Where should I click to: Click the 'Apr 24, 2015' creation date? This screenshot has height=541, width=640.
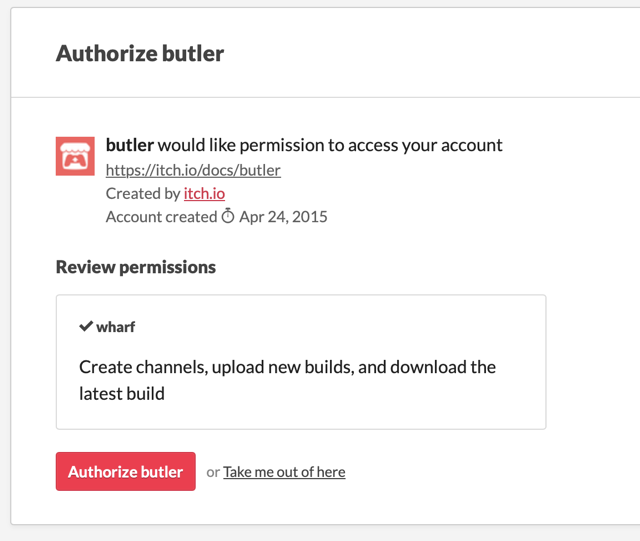[x=283, y=217]
